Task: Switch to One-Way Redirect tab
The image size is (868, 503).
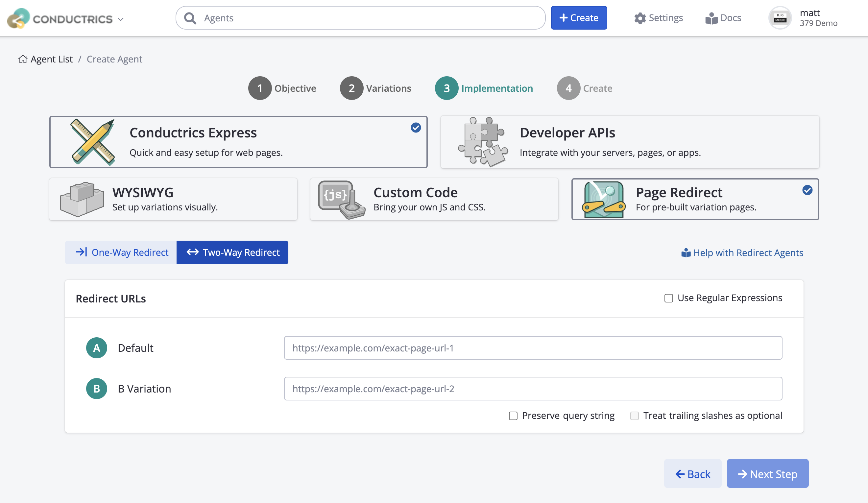Action: (121, 252)
